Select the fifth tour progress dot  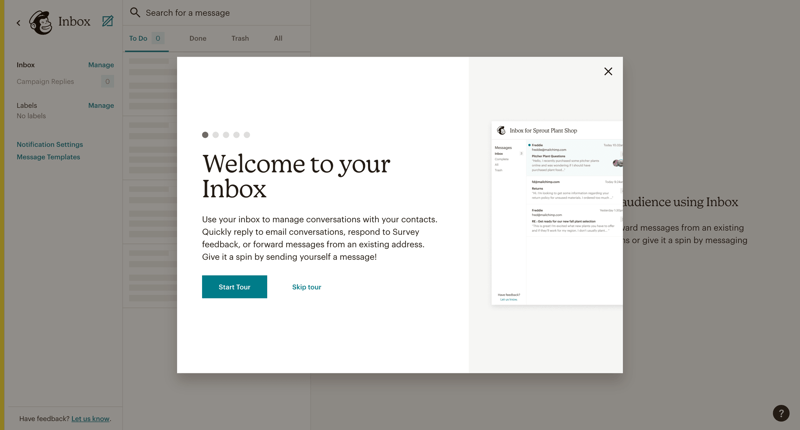click(247, 135)
